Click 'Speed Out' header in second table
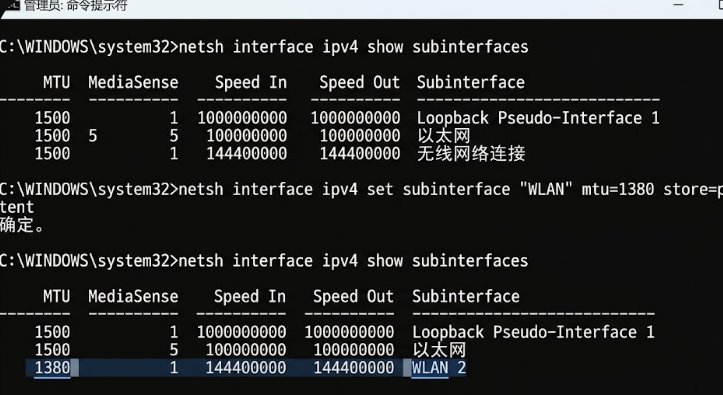 354,296
